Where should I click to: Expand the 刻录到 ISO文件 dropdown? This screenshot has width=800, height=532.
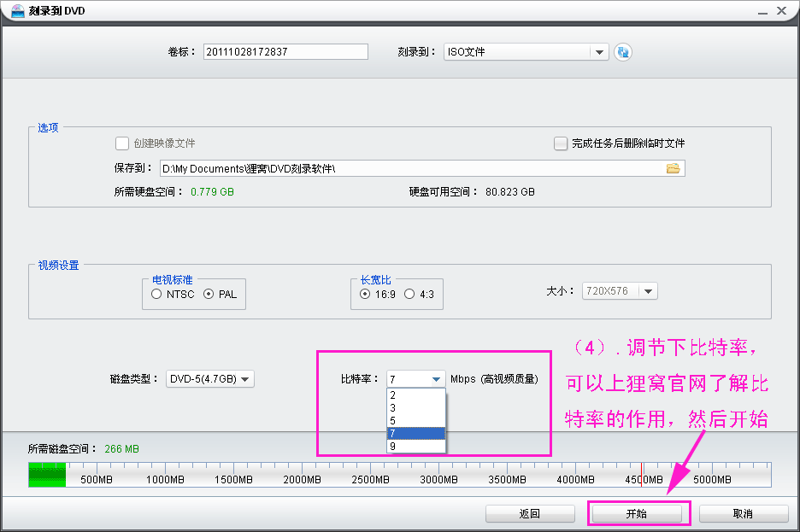click(x=599, y=52)
